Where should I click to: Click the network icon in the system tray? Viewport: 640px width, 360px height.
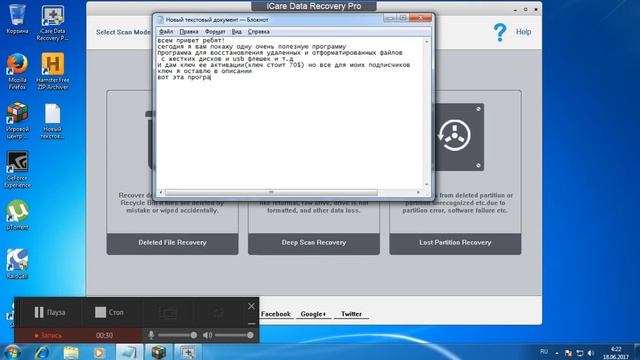tap(580, 353)
